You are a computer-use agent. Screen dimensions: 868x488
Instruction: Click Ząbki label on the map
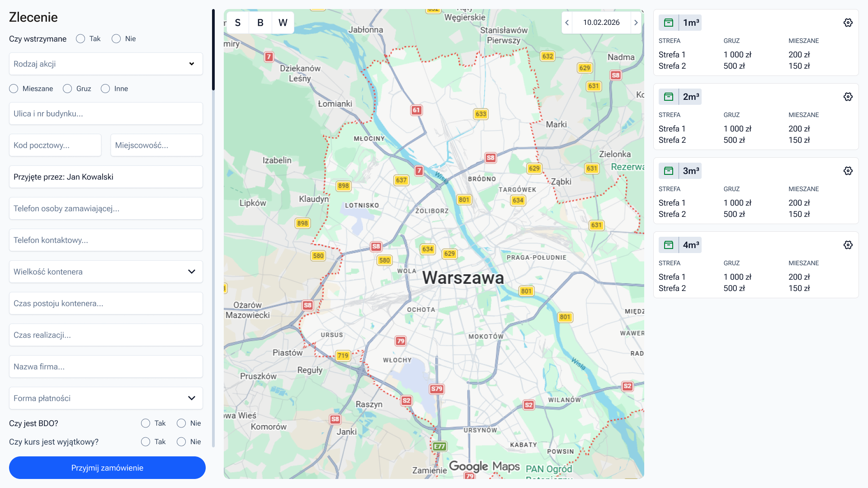pos(561,181)
